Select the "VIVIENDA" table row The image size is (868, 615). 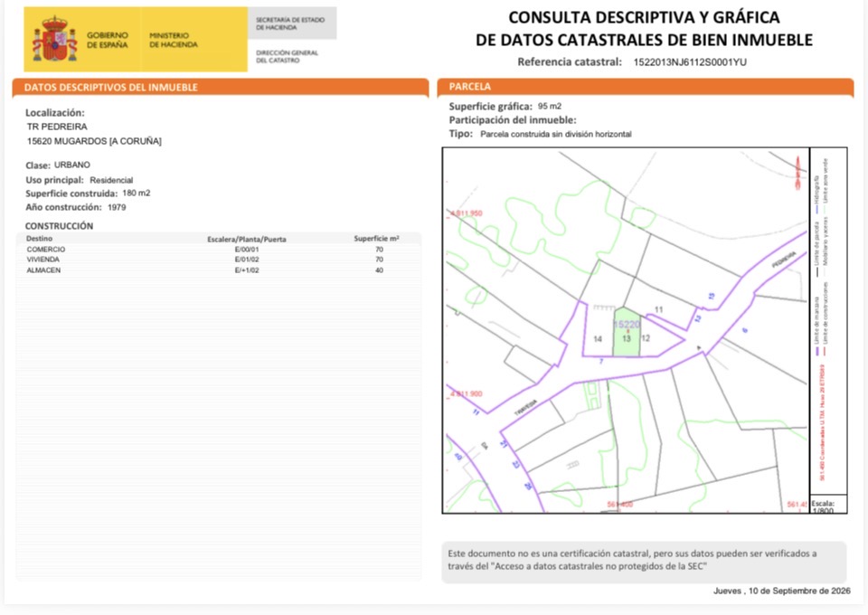pos(219,260)
